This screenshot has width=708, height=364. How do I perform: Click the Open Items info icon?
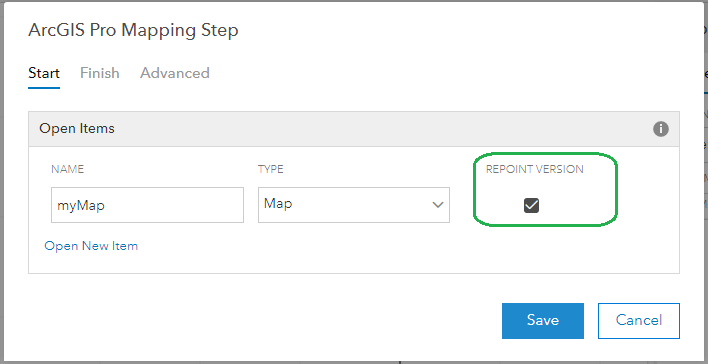coord(661,129)
